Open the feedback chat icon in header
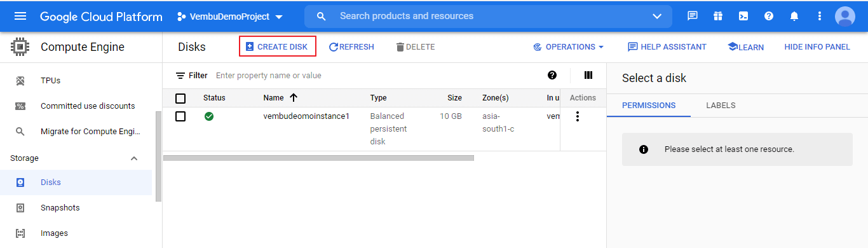The width and height of the screenshot is (868, 248). 693,16
